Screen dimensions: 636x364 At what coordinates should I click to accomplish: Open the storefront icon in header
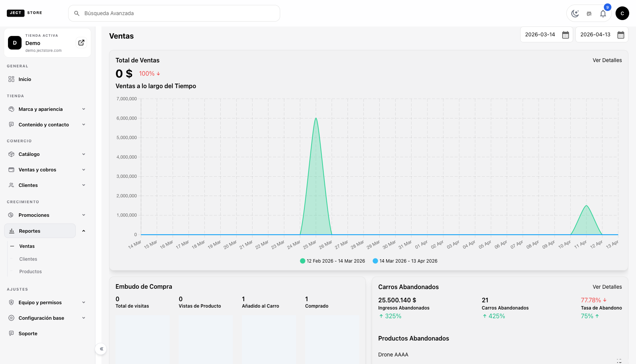click(x=589, y=14)
